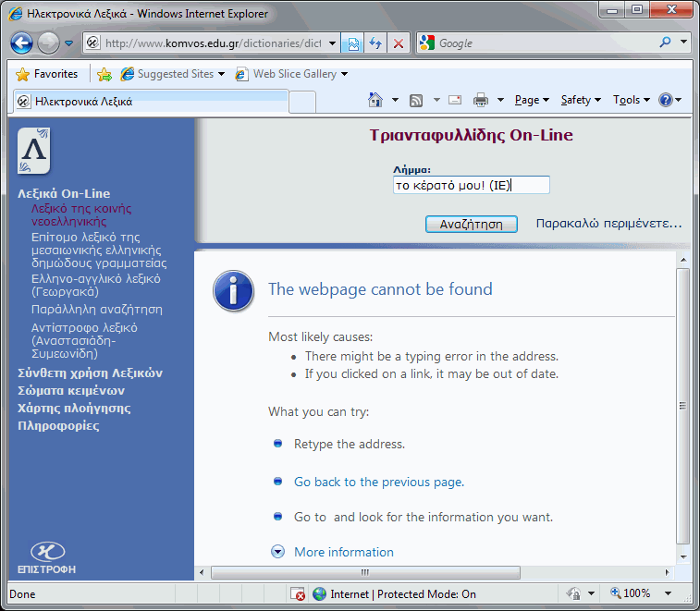Open Πληροφορίες link
The height and width of the screenshot is (611, 700).
tap(58, 426)
